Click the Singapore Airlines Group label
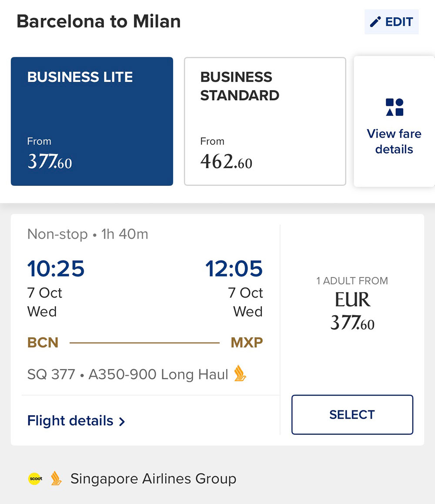The image size is (435, 504). coord(153,479)
